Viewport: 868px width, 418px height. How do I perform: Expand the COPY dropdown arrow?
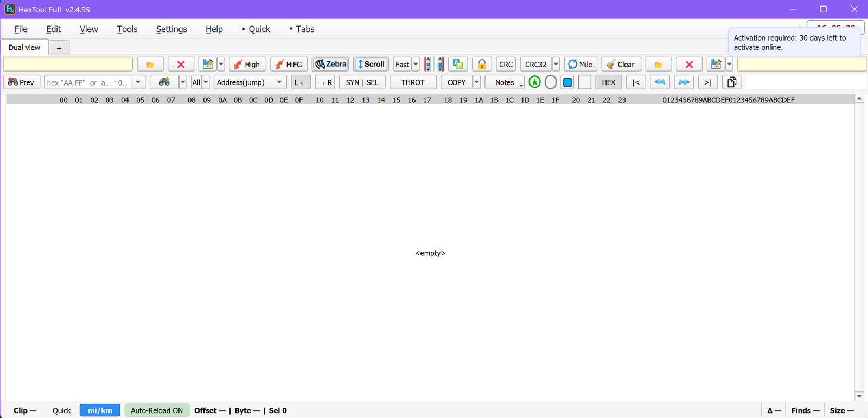(477, 82)
